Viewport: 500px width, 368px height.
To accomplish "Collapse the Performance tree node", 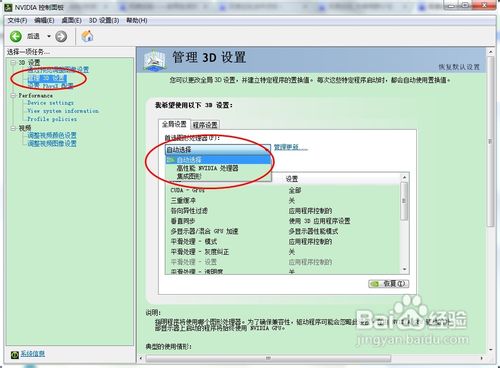I will pos(13,95).
